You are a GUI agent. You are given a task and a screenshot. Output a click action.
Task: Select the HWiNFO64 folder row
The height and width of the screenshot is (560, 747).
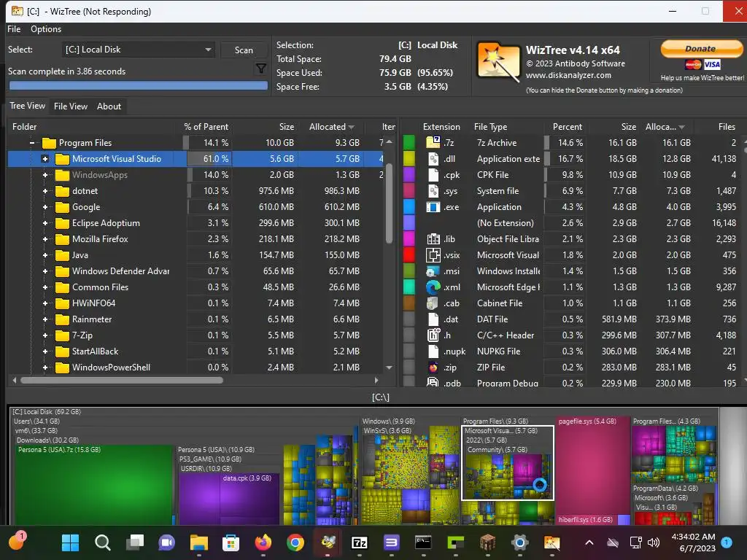pos(196,303)
